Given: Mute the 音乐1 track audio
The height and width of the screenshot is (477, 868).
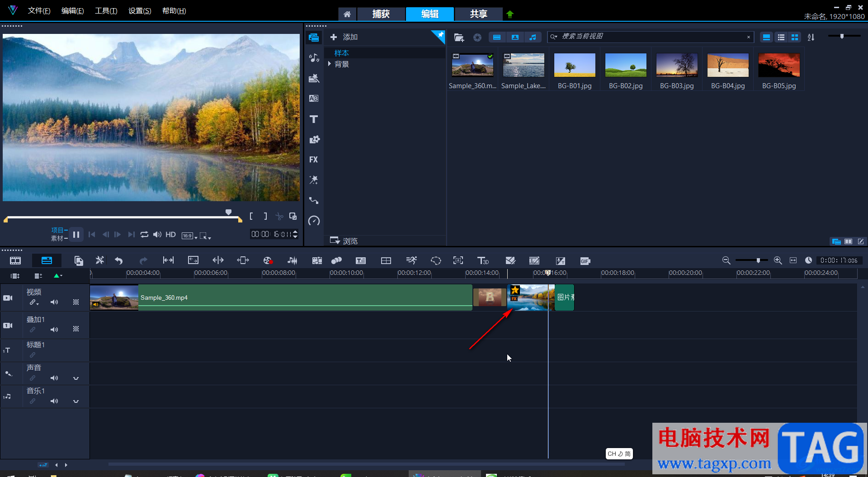Looking at the screenshot, I should [54, 401].
